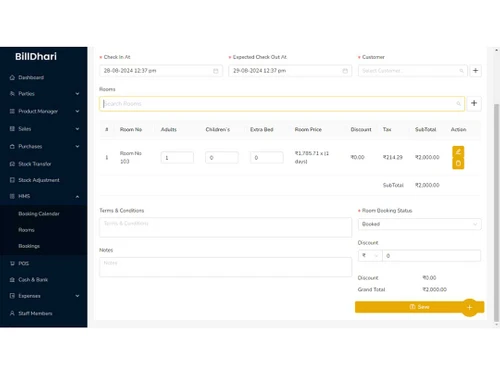
Task: Open Booking Calendar menu item
Action: coord(39,214)
